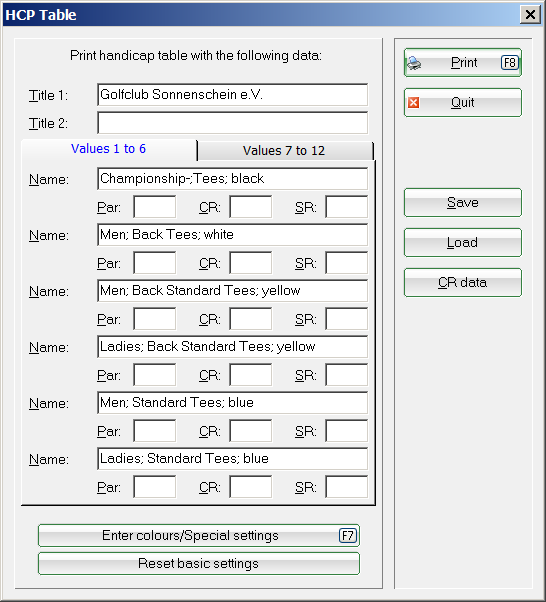Click the Ladies Standard Tees blue name field

232,459
